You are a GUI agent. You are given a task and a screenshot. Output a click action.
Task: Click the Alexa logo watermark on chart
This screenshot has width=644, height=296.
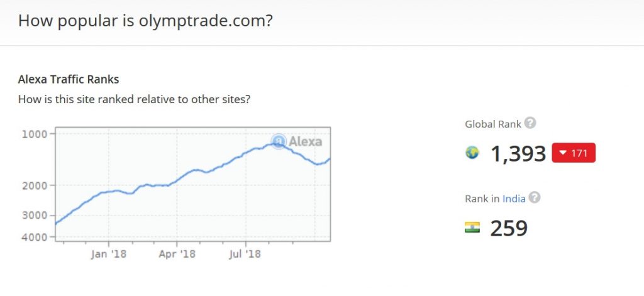[297, 141]
